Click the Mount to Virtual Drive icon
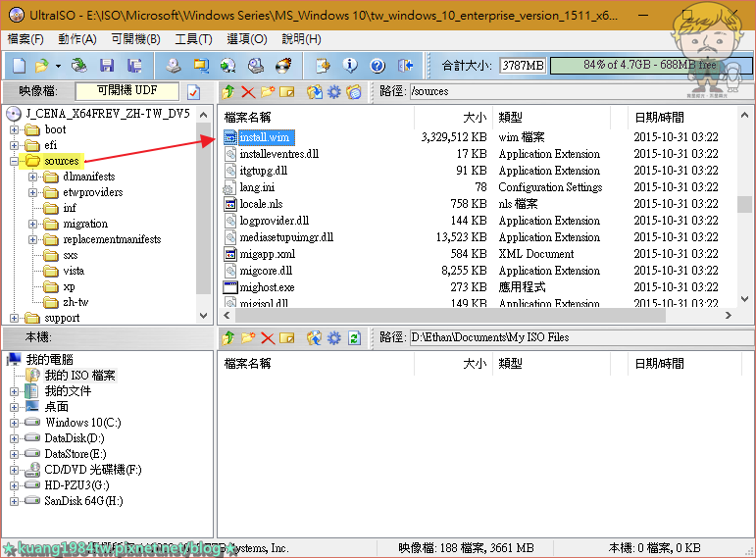This screenshot has width=756, height=558. (256, 66)
